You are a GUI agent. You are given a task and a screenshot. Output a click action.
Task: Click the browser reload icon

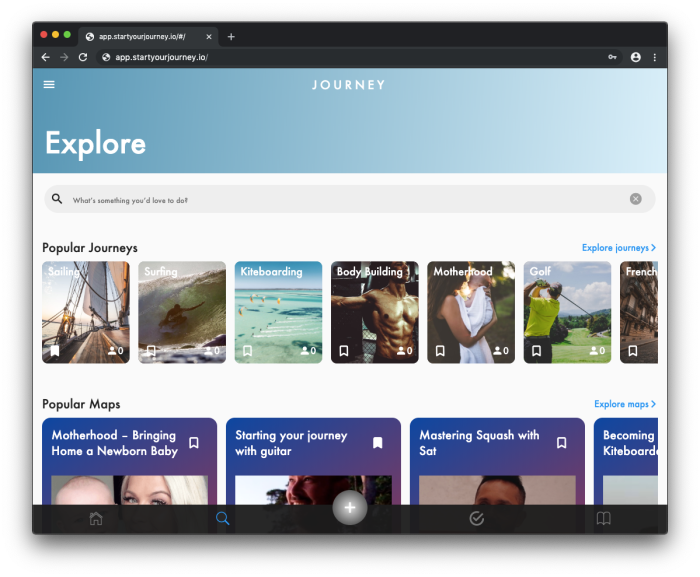tap(83, 57)
